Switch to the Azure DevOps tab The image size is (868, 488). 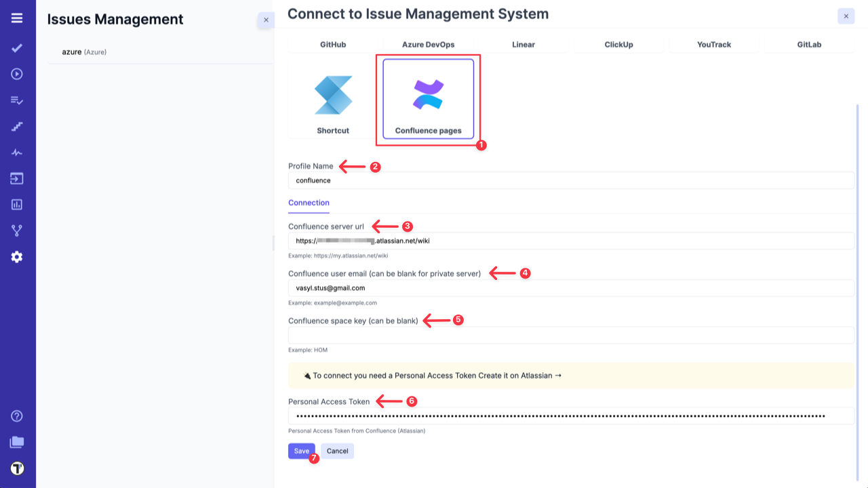(429, 44)
